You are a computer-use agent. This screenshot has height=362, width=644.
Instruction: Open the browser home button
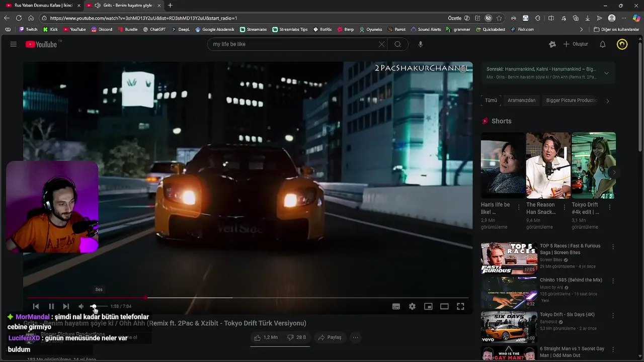click(x=31, y=18)
